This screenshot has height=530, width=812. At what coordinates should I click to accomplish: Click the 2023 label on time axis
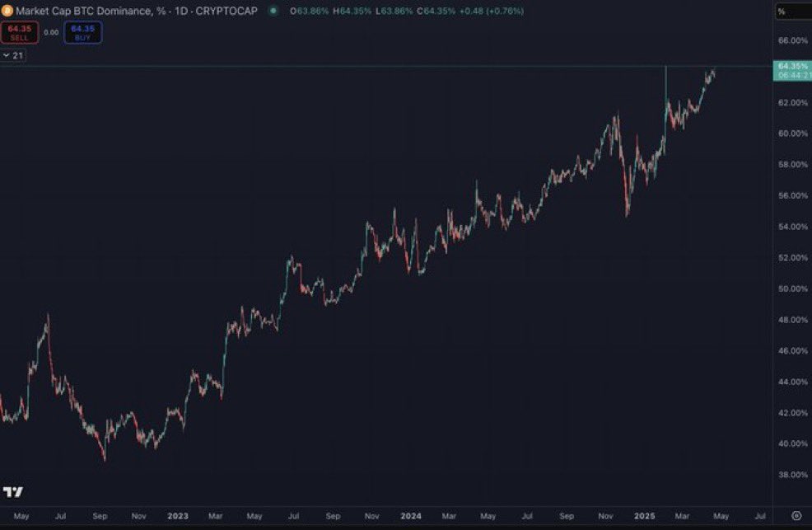coord(178,516)
